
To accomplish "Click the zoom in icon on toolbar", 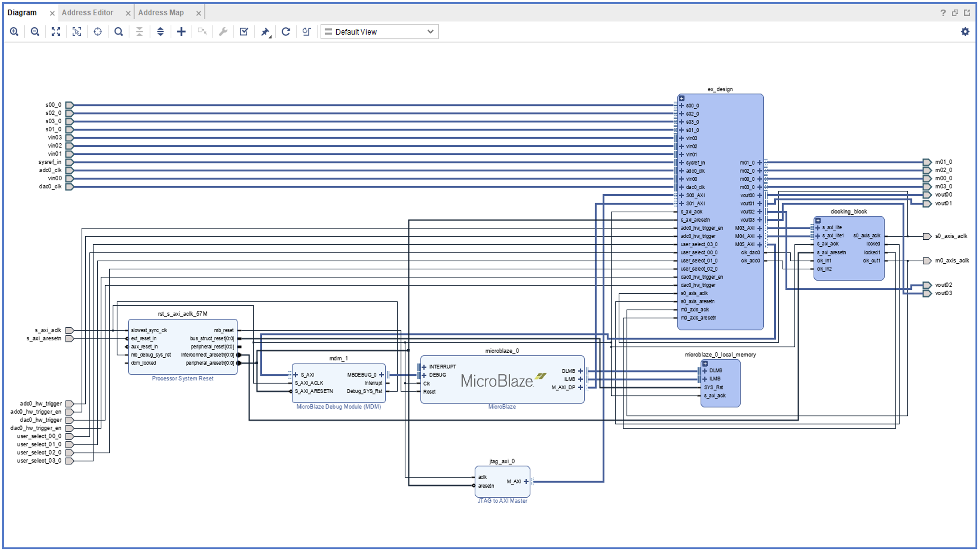I will pyautogui.click(x=14, y=31).
